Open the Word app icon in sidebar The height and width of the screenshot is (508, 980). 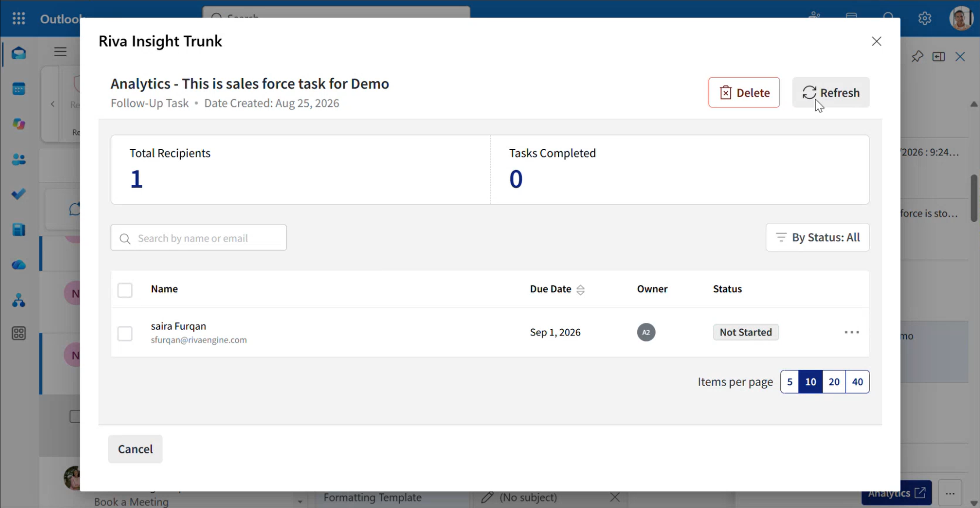click(x=19, y=230)
